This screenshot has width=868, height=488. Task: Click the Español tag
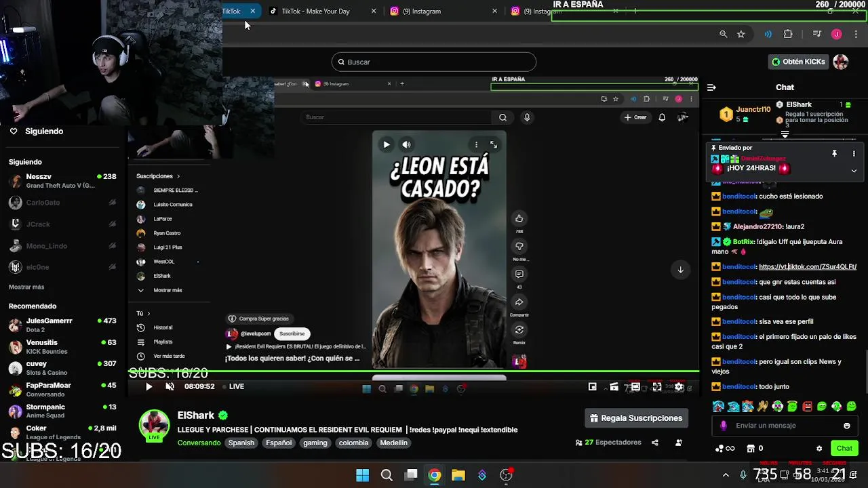point(279,443)
